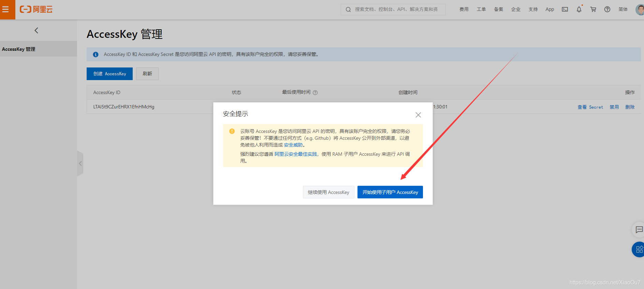
Task: Open the notification bell
Action: pos(579,10)
